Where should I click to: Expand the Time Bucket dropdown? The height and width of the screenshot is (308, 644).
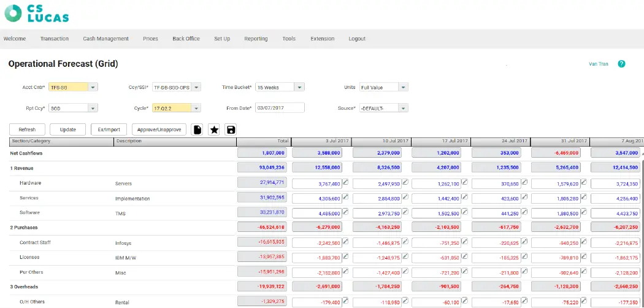(x=299, y=87)
